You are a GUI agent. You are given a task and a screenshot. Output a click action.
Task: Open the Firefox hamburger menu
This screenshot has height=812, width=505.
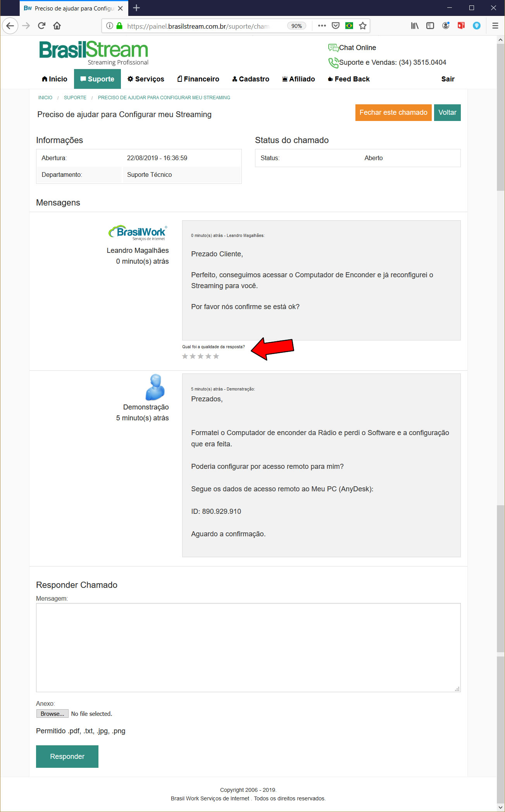495,26
